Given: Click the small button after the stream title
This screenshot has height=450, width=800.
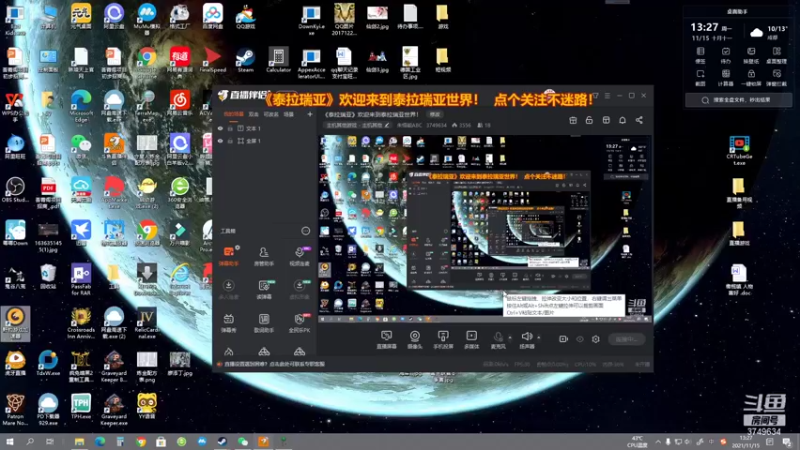Looking at the screenshot, I should click(435, 114).
